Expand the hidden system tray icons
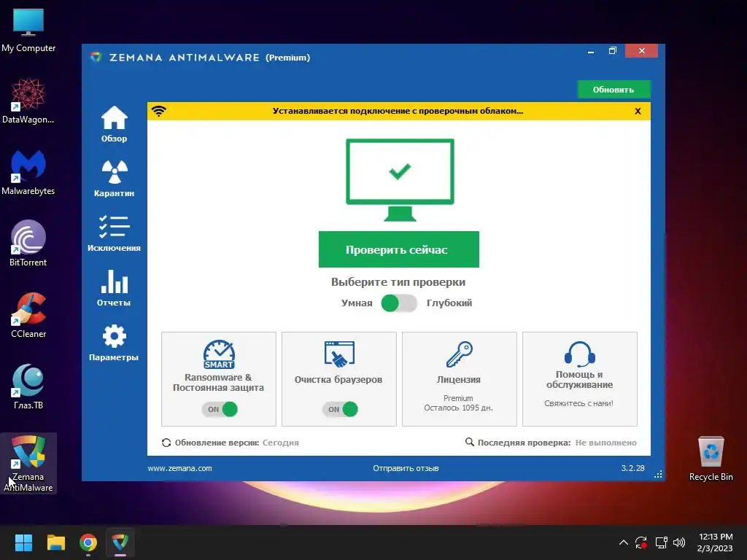The width and height of the screenshot is (747, 560). 623,542
